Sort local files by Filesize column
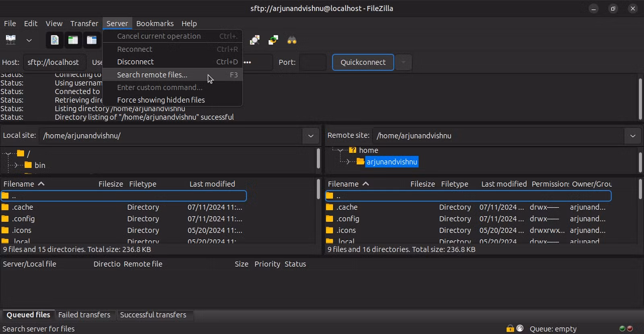 point(111,184)
